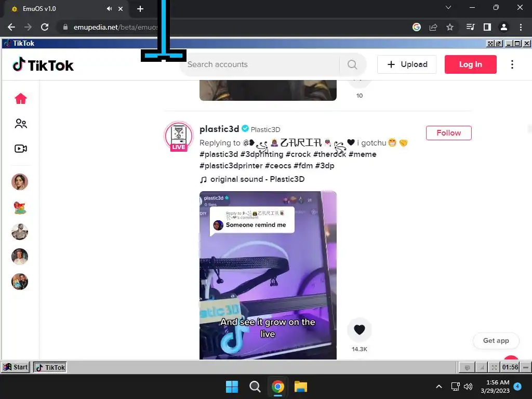The image size is (532, 399).
Task: Open the third suggested account avatar in sidebar
Action: 20,232
